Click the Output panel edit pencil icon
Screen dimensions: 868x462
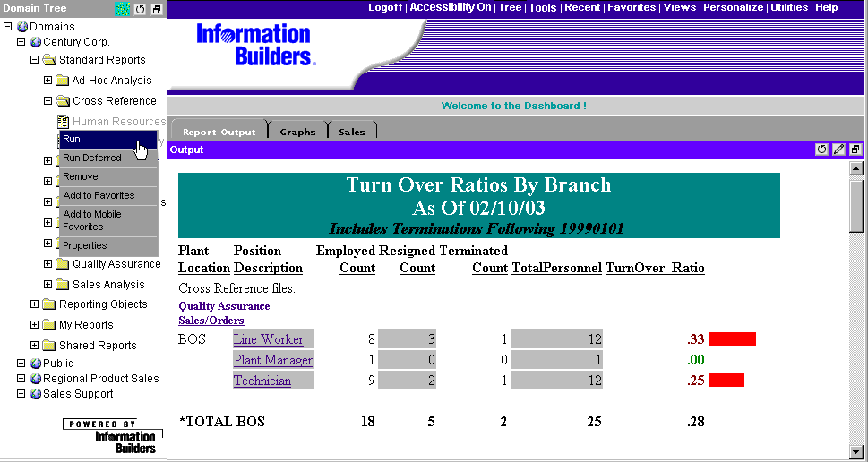pyautogui.click(x=838, y=150)
